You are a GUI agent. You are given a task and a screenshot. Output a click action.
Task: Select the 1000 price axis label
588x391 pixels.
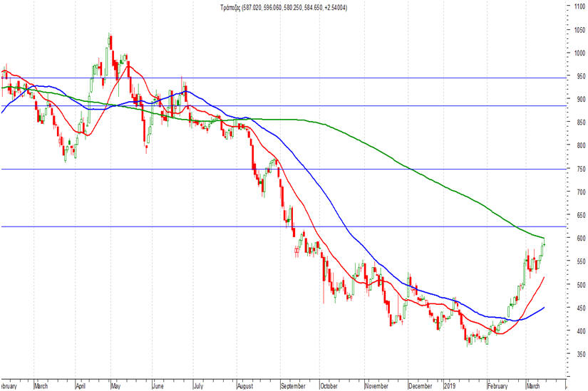[x=579, y=53]
